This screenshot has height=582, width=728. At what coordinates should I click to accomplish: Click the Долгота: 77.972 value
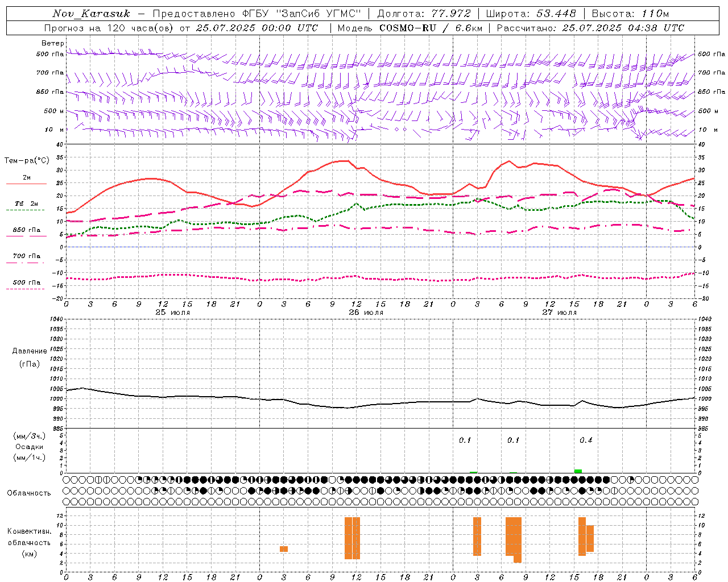pos(424,14)
